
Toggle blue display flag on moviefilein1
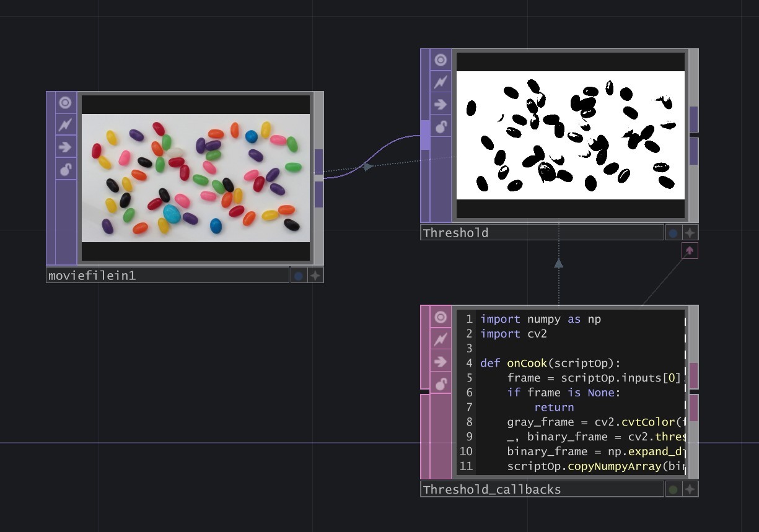click(x=299, y=276)
